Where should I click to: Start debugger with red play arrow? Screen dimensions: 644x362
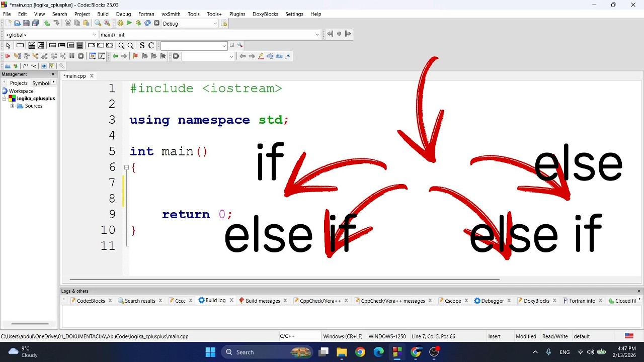pos(8,56)
